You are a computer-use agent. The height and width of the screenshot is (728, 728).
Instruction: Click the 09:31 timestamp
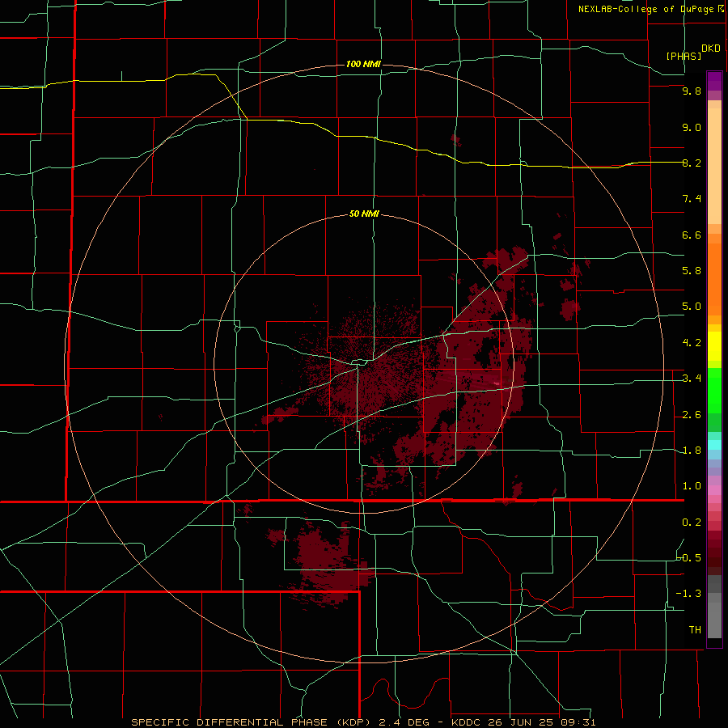click(578, 722)
